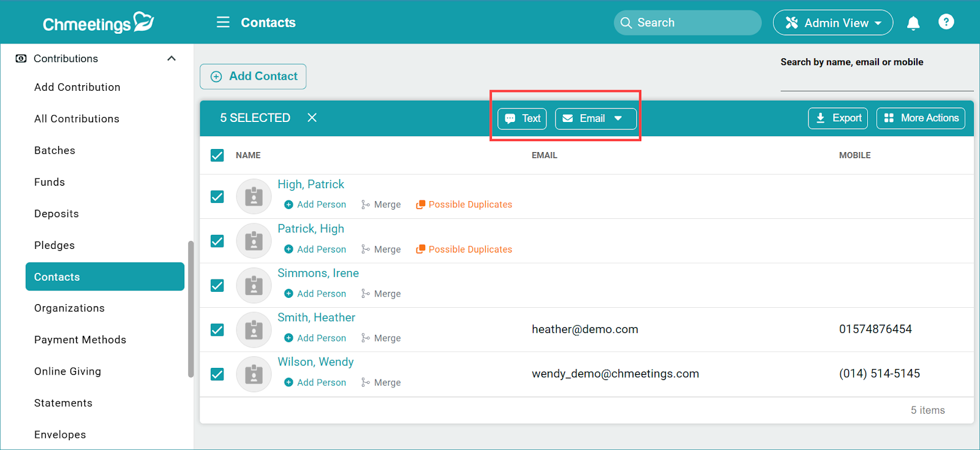Collapse the Contributions sidebar section
Viewport: 980px width, 450px height.
pos(171,59)
